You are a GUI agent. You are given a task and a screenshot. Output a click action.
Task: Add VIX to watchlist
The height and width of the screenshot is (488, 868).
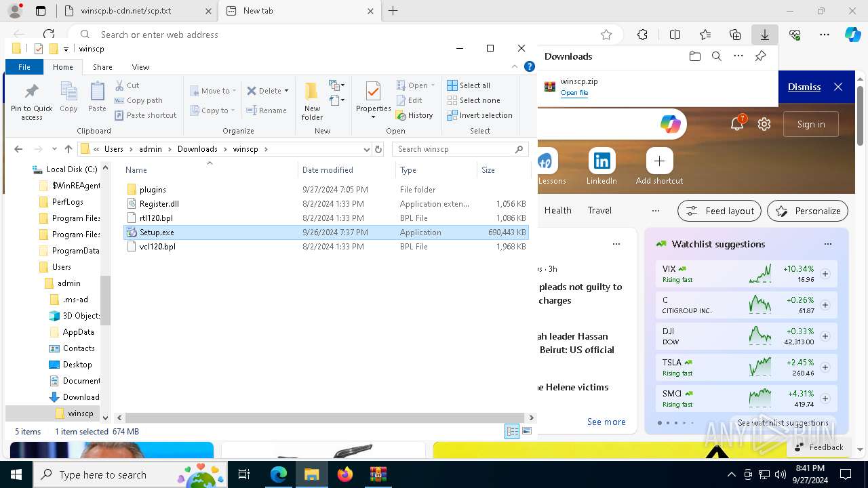825,274
